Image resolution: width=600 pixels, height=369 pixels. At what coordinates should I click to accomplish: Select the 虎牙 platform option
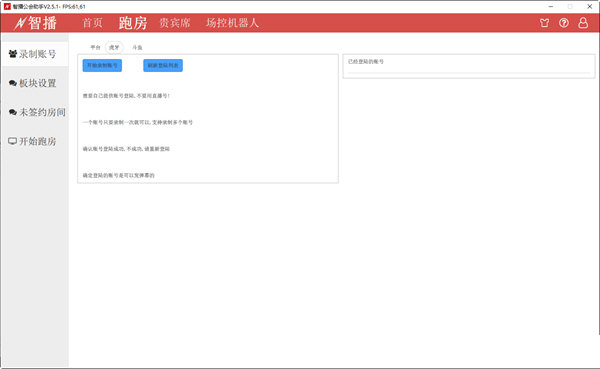(x=114, y=47)
